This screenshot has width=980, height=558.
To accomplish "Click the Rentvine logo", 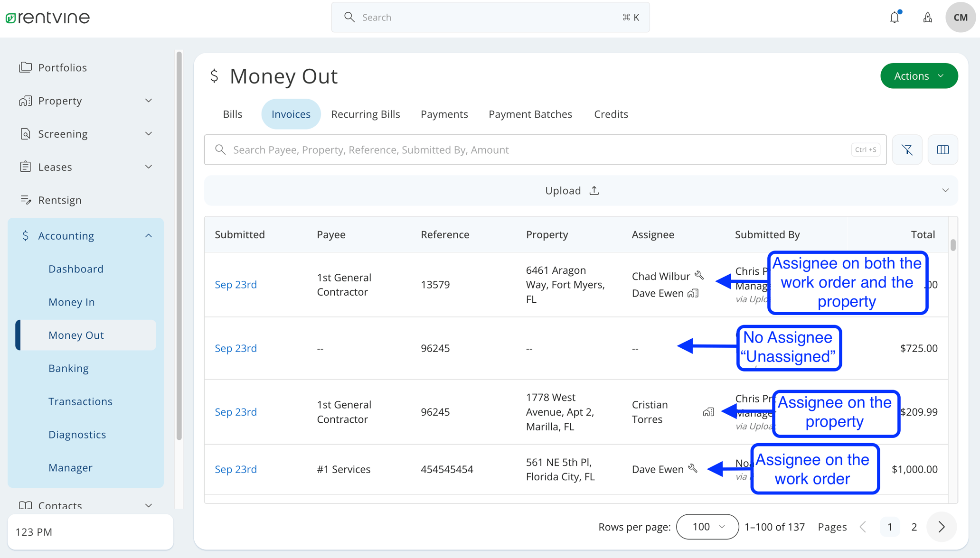I will tap(47, 17).
